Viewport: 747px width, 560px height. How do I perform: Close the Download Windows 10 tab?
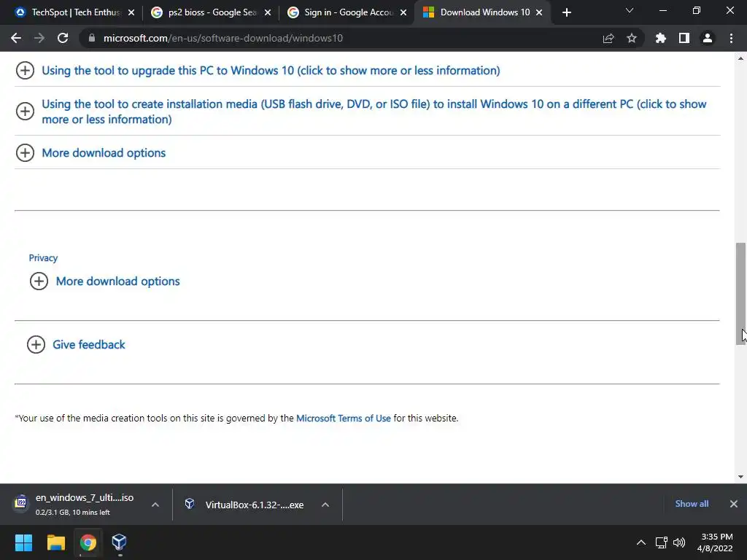[x=539, y=12]
